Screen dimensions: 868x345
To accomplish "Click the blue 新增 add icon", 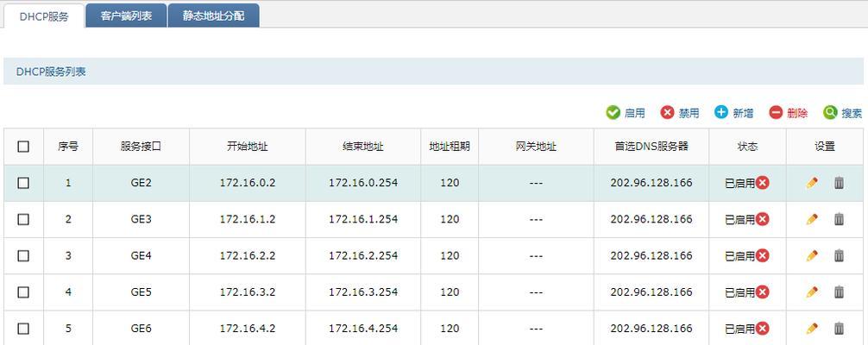I will pyautogui.click(x=720, y=112).
